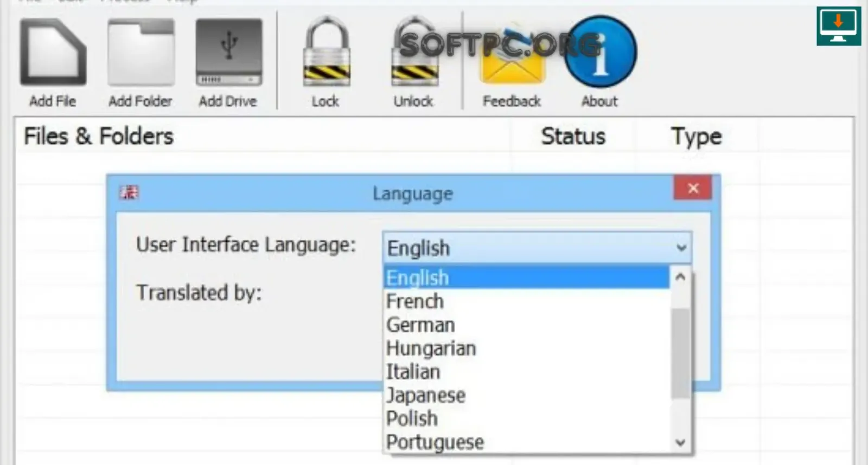Image resolution: width=868 pixels, height=465 pixels.
Task: Click the language list scroll up arrow
Action: click(680, 277)
